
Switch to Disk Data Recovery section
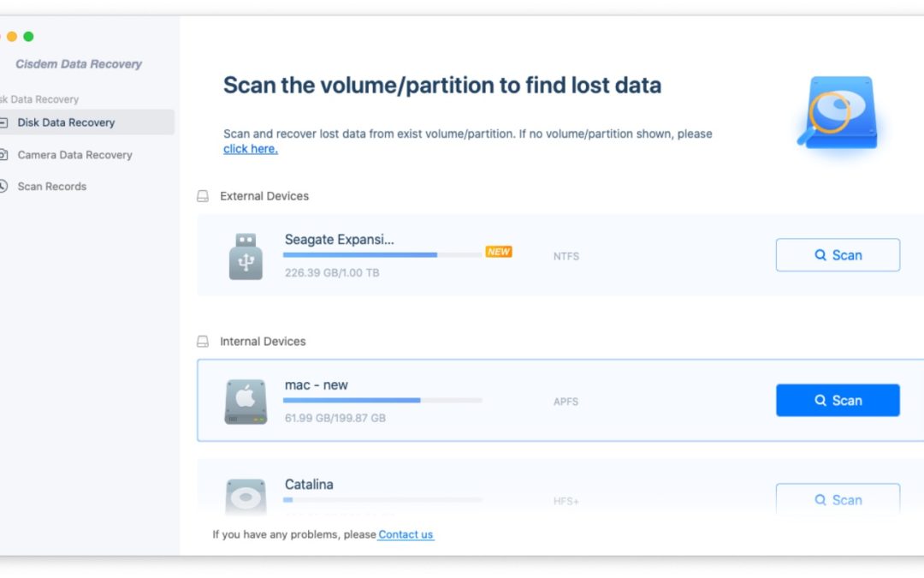pyautogui.click(x=67, y=122)
